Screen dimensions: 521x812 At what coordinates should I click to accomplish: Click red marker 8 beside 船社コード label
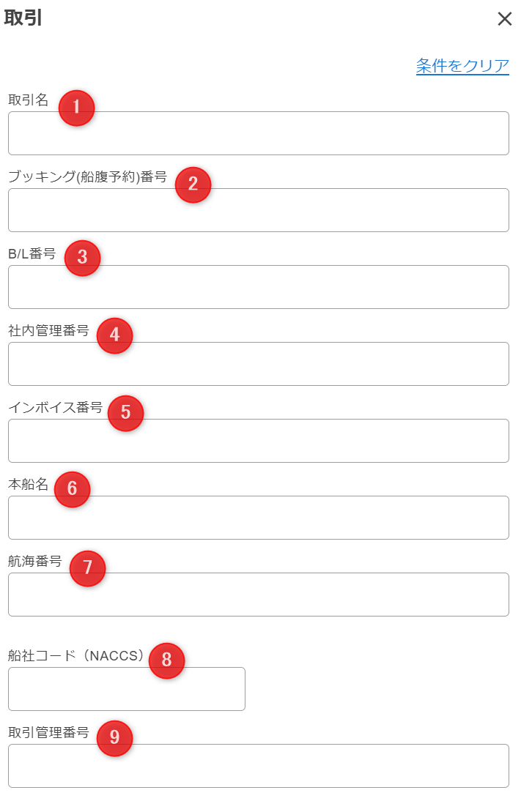click(166, 660)
